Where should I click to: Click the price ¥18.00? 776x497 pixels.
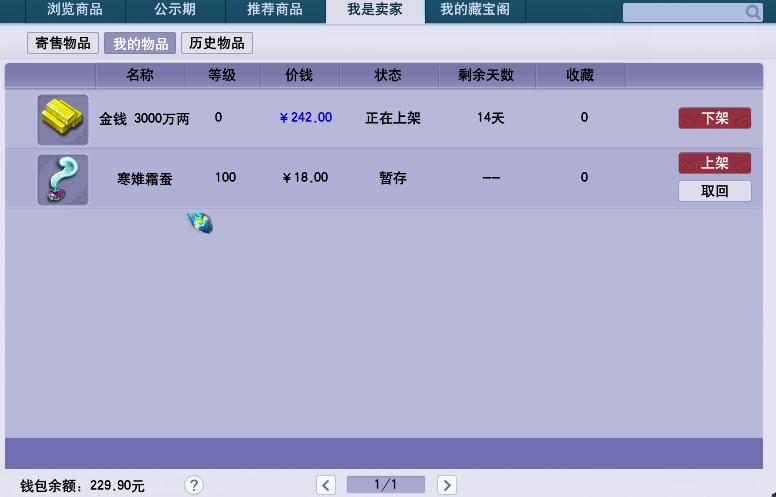pyautogui.click(x=305, y=178)
